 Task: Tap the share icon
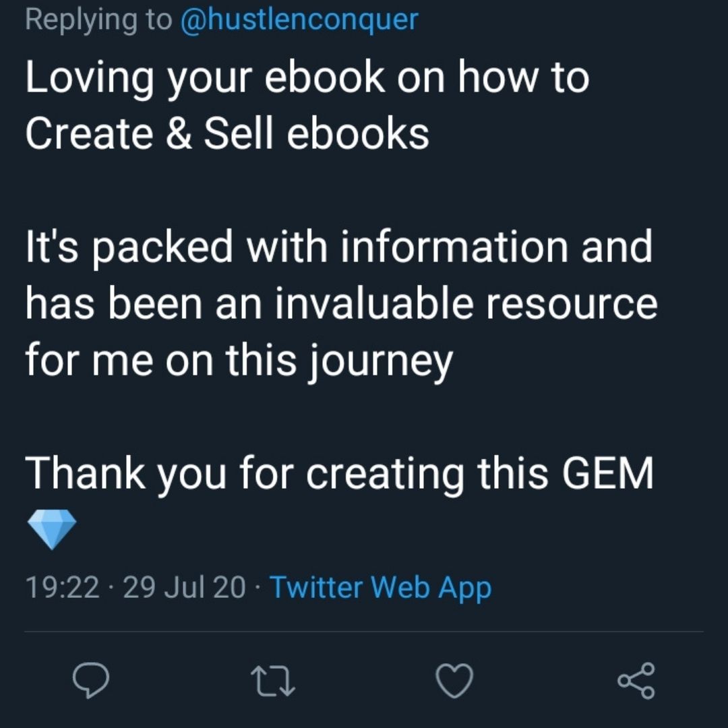click(636, 681)
